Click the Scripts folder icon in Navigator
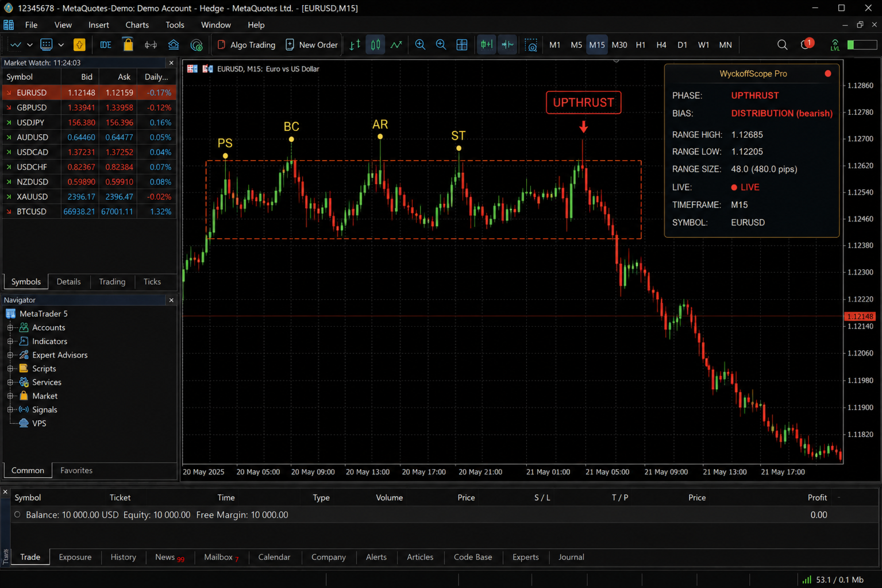The height and width of the screenshot is (588, 882). coord(24,369)
